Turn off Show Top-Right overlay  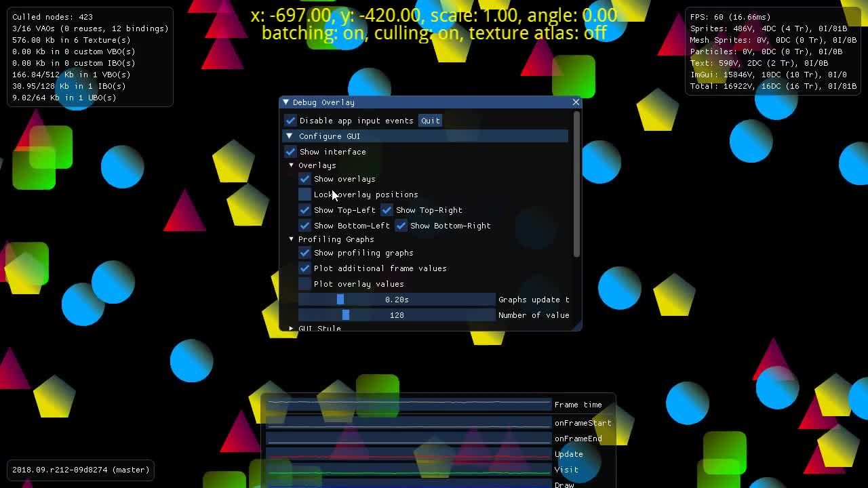(x=387, y=210)
